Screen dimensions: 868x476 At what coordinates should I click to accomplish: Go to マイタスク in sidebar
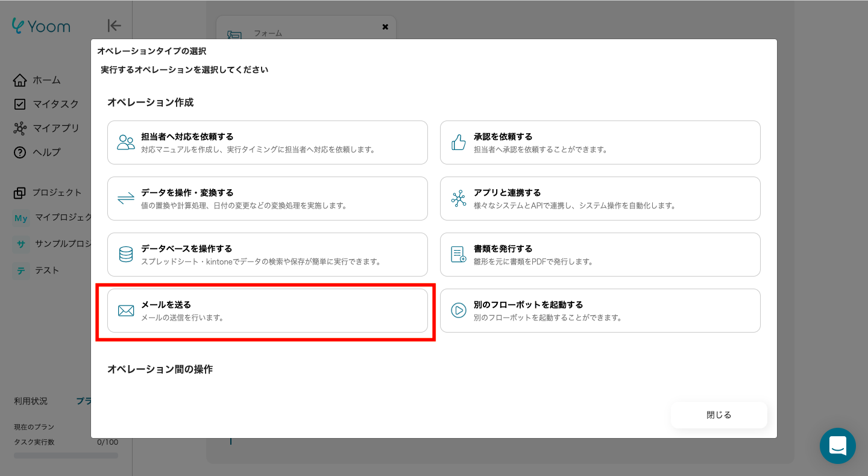pos(55,104)
